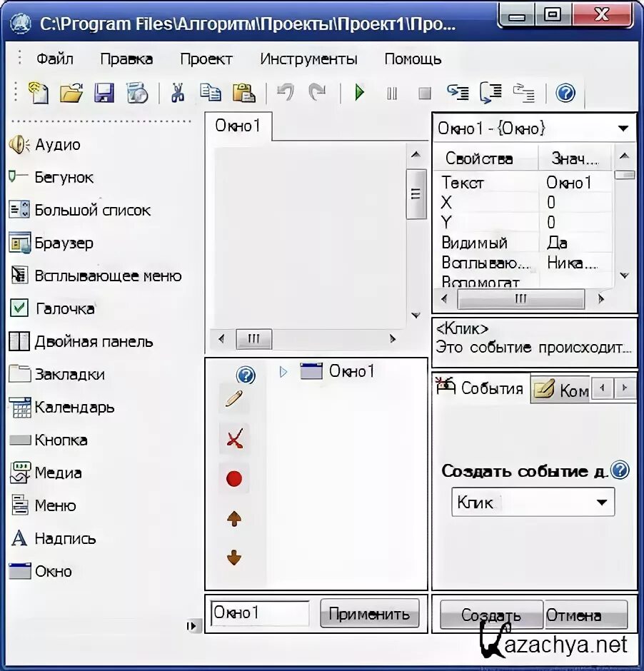This screenshot has height=671, width=644.
Task: Click properties panel horizontal scrollbar thumb
Action: (520, 298)
